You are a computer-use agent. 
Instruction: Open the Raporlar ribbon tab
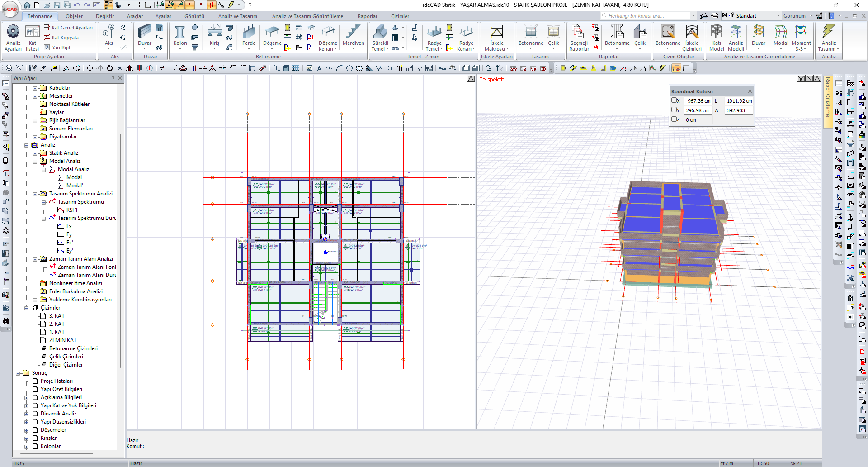(x=367, y=16)
